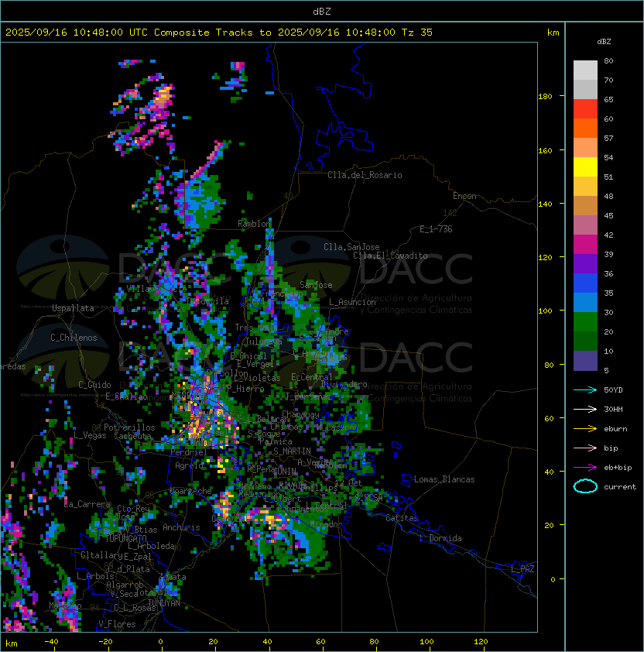Click the cyan 'current' ellipse legend icon
Image resolution: width=644 pixels, height=652 pixels.
coord(585,486)
